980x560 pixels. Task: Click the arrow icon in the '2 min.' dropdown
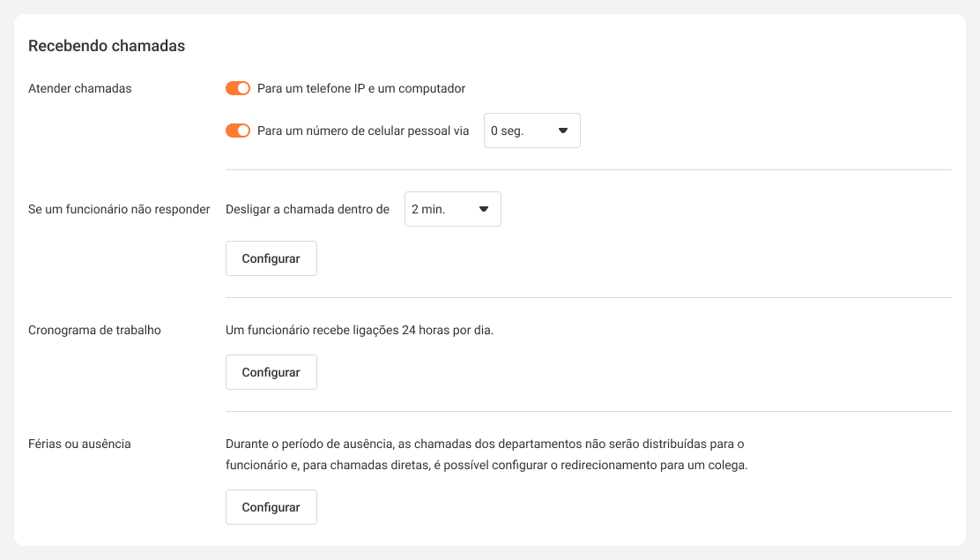(484, 209)
